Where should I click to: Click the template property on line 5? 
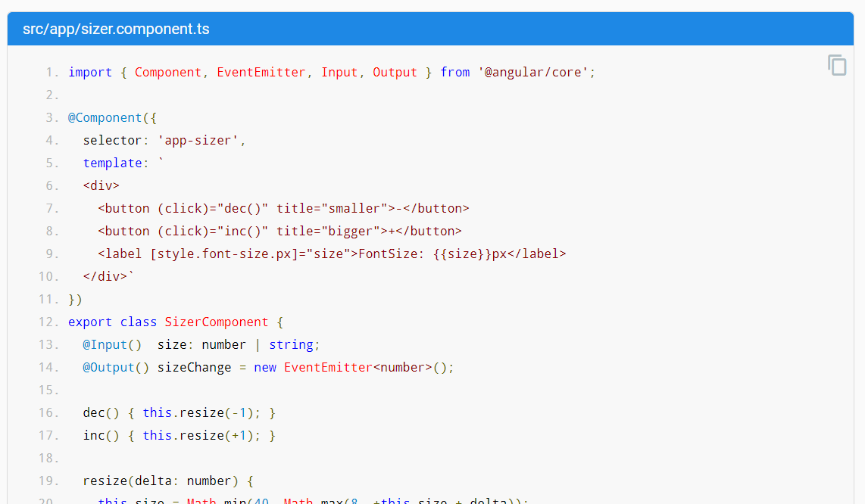pyautogui.click(x=113, y=163)
